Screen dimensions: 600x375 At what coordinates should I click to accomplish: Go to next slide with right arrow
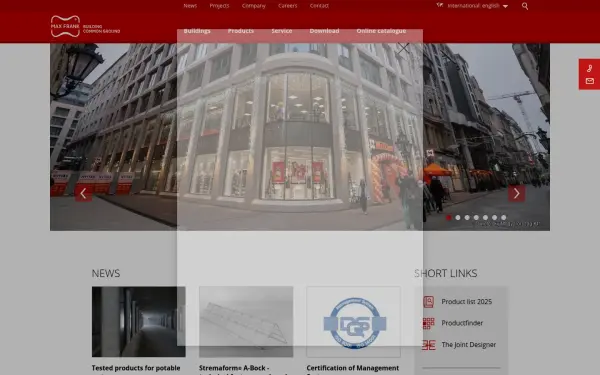(x=517, y=194)
